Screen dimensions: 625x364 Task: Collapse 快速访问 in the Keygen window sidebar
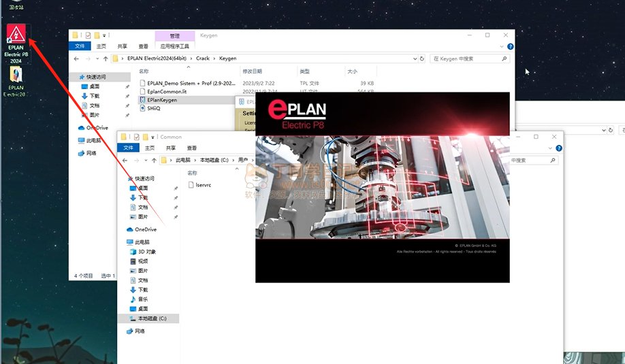click(x=74, y=77)
